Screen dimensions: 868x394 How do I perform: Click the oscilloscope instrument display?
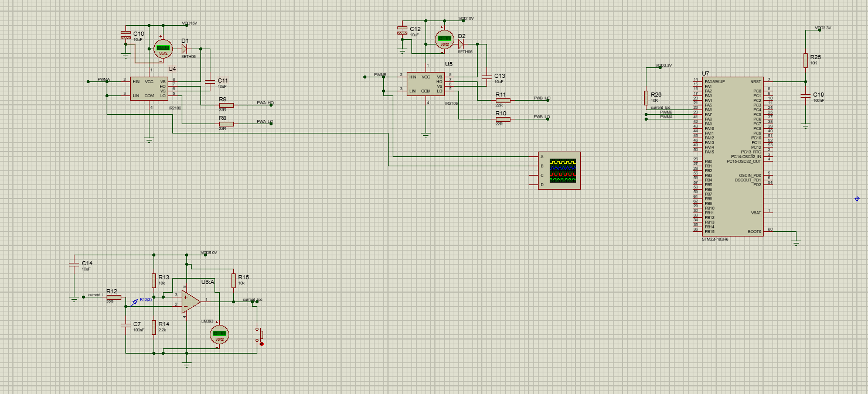pyautogui.click(x=560, y=170)
